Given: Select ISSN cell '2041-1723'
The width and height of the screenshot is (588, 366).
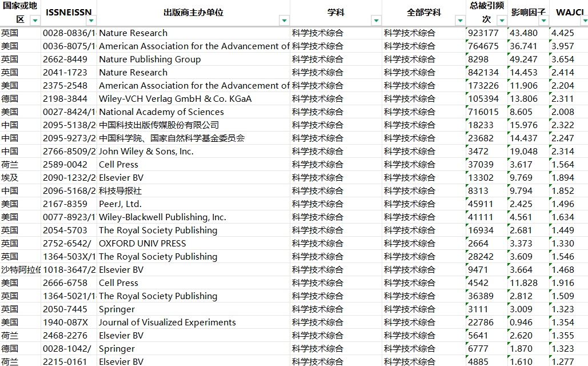Looking at the screenshot, I should pos(69,73).
